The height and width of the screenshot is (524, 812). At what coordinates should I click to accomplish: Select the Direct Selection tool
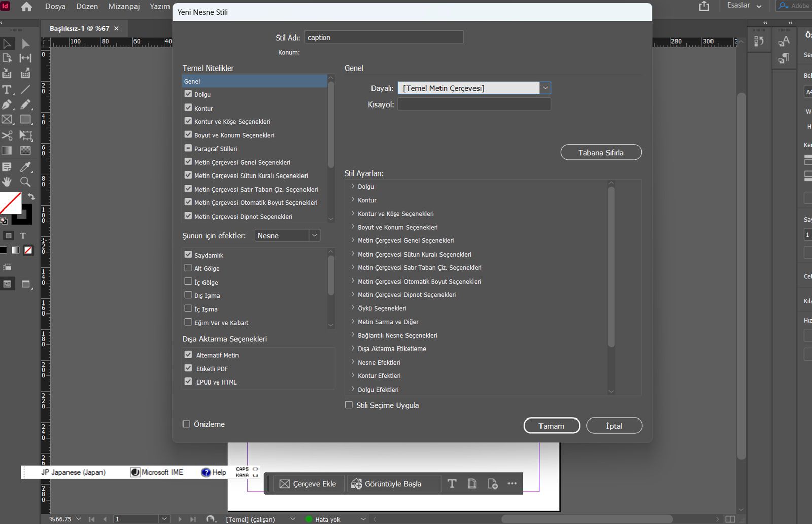[x=25, y=44]
